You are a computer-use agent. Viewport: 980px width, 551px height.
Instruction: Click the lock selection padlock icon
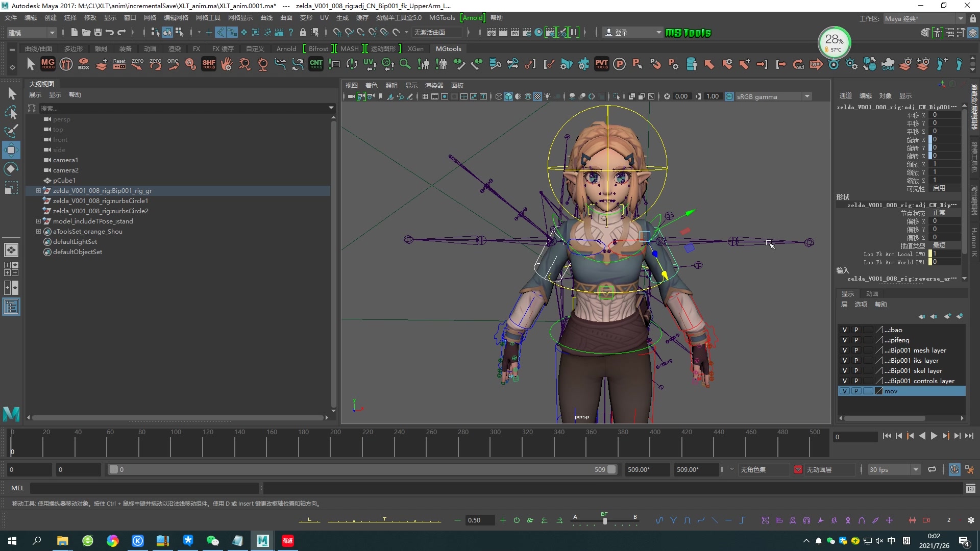[x=303, y=32]
